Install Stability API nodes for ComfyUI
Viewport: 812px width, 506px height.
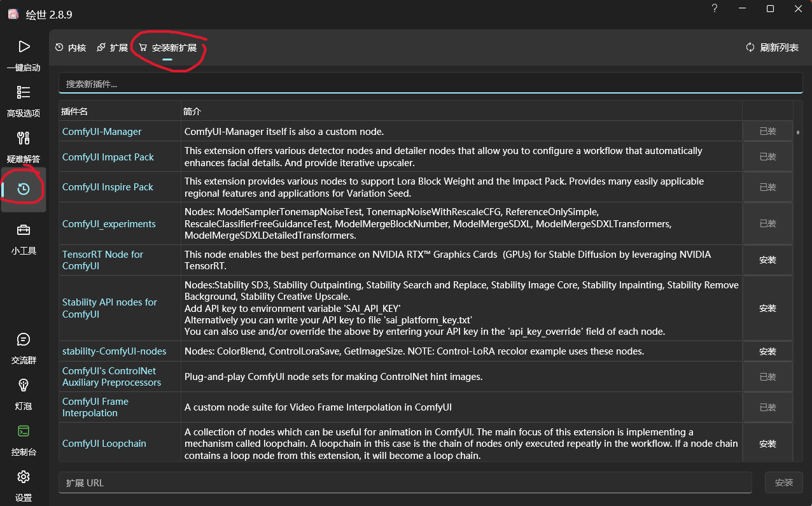coord(767,308)
